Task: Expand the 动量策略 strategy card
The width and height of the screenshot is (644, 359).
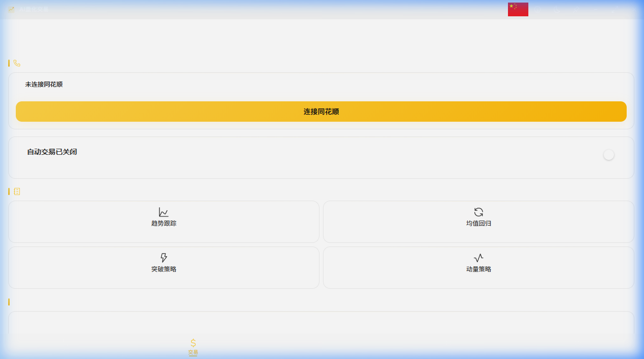Action: (x=478, y=267)
